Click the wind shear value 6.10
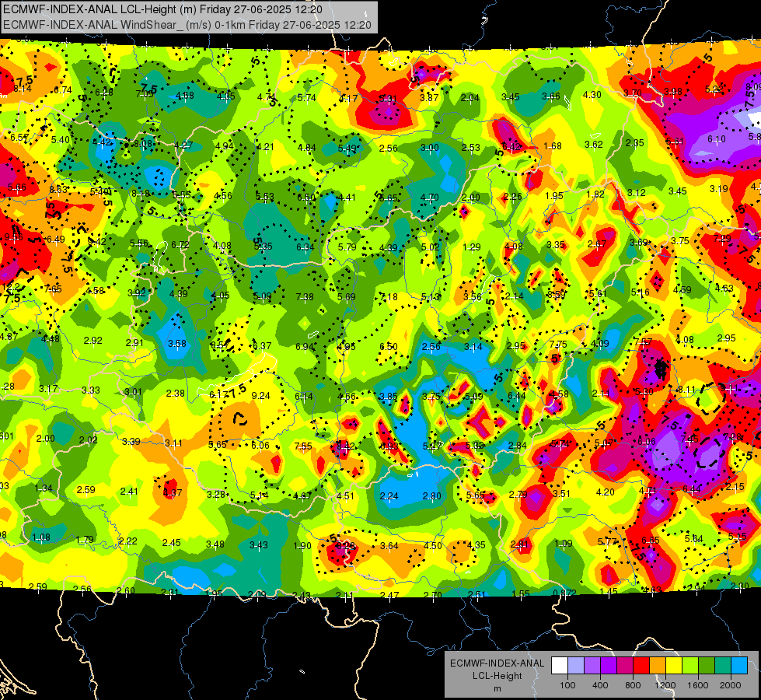 (x=717, y=139)
